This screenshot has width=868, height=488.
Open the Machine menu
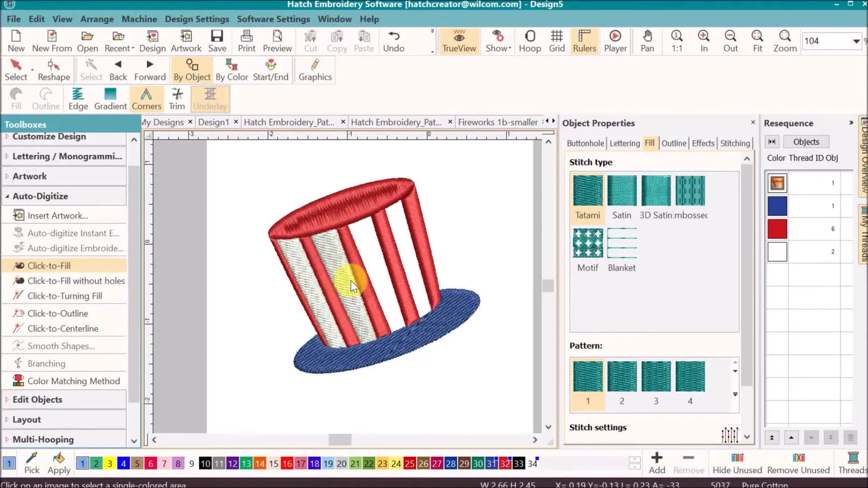click(x=139, y=19)
